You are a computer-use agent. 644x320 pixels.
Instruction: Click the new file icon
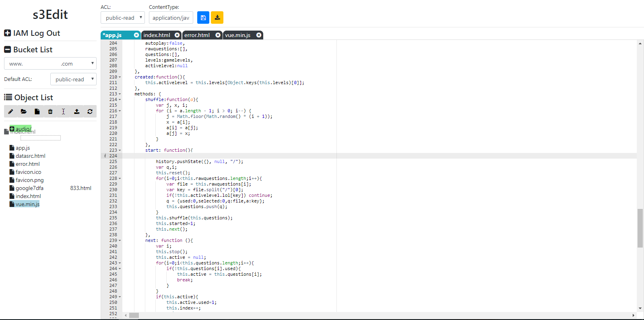pyautogui.click(x=37, y=111)
